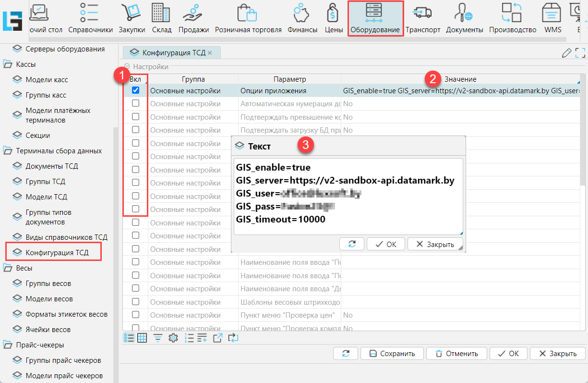The width and height of the screenshot is (588, 383).
Task: Collapse the Весы folder in sidebar
Action: [8, 268]
